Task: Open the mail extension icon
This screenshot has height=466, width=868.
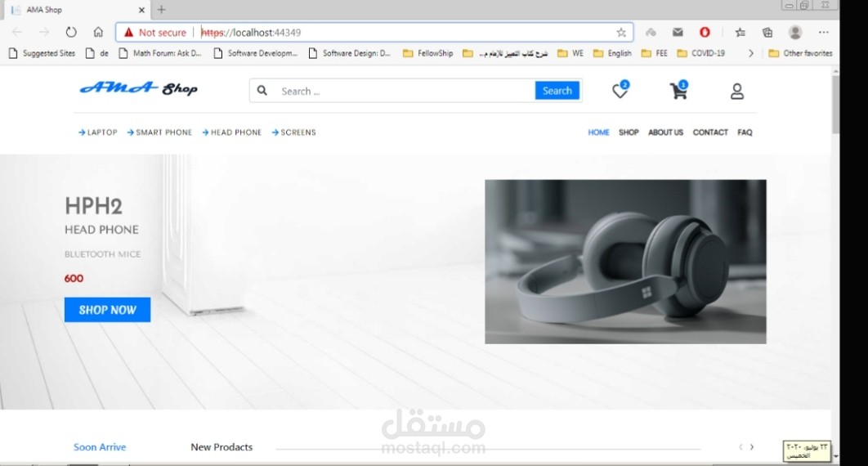Action: coord(678,32)
